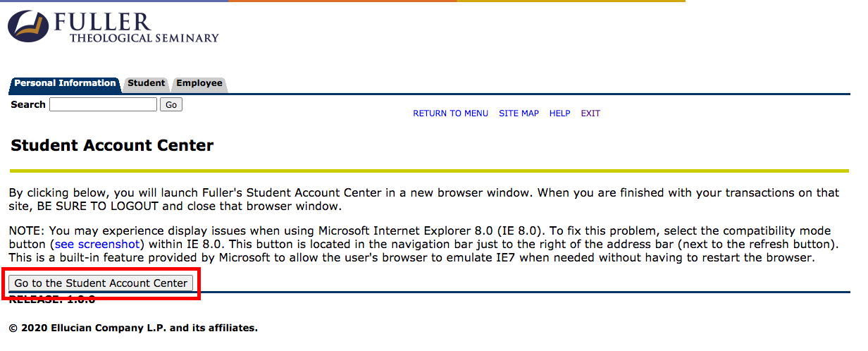Viewport: 868px width, 351px height.
Task: Click the Ellucian copyright notice
Action: point(133,328)
